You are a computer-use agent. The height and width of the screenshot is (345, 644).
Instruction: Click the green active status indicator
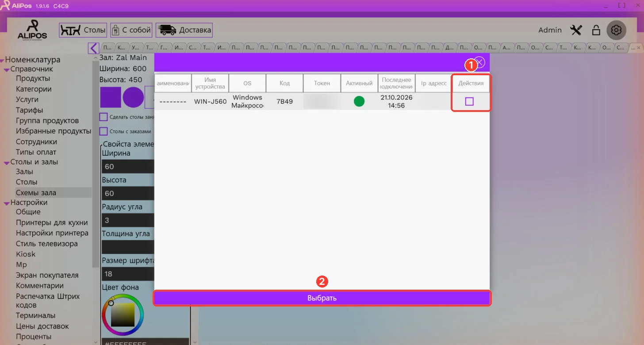(x=359, y=101)
